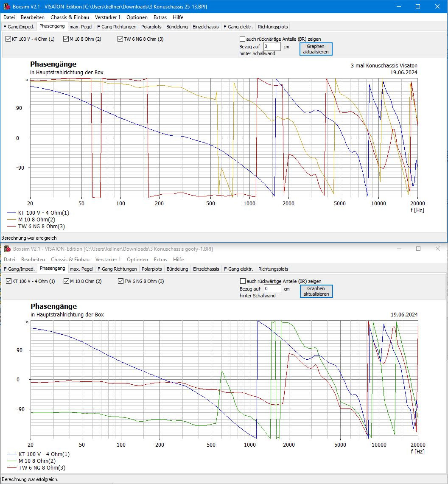
Task: Open Datei menu in top window
Action: coord(9,17)
